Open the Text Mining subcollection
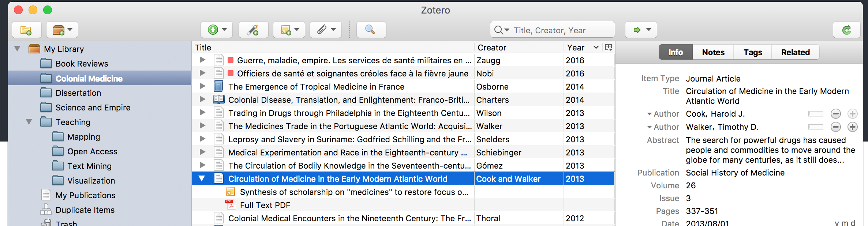This screenshot has height=226, width=868. pos(89,166)
